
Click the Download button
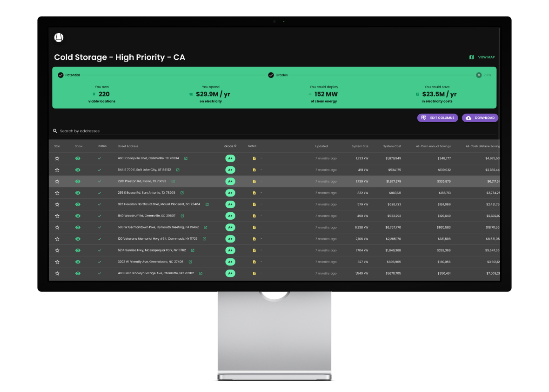(480, 118)
